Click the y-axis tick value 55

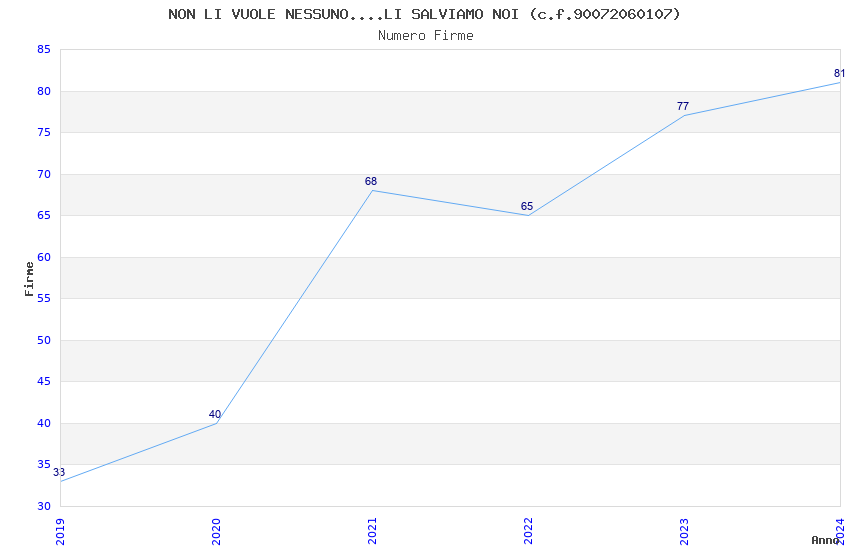44,299
